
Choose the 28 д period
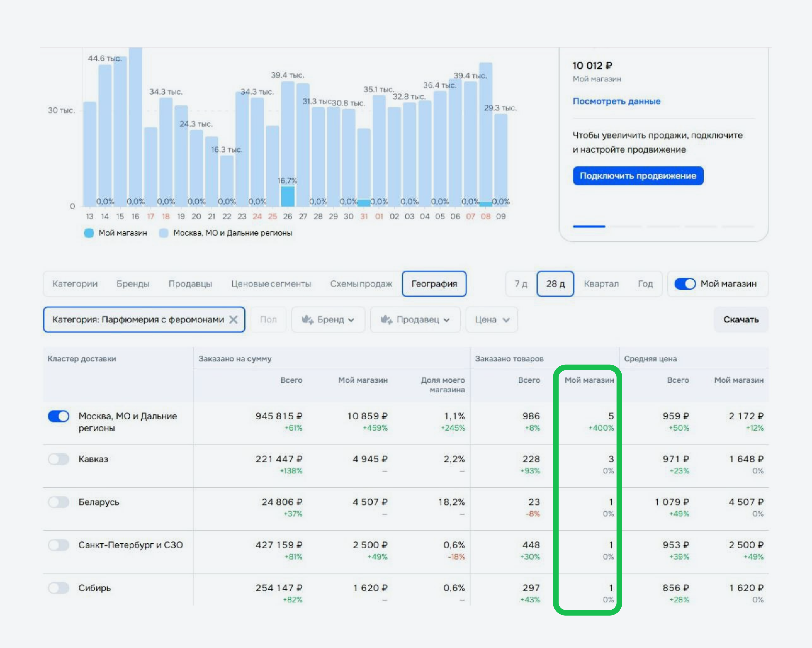click(555, 284)
